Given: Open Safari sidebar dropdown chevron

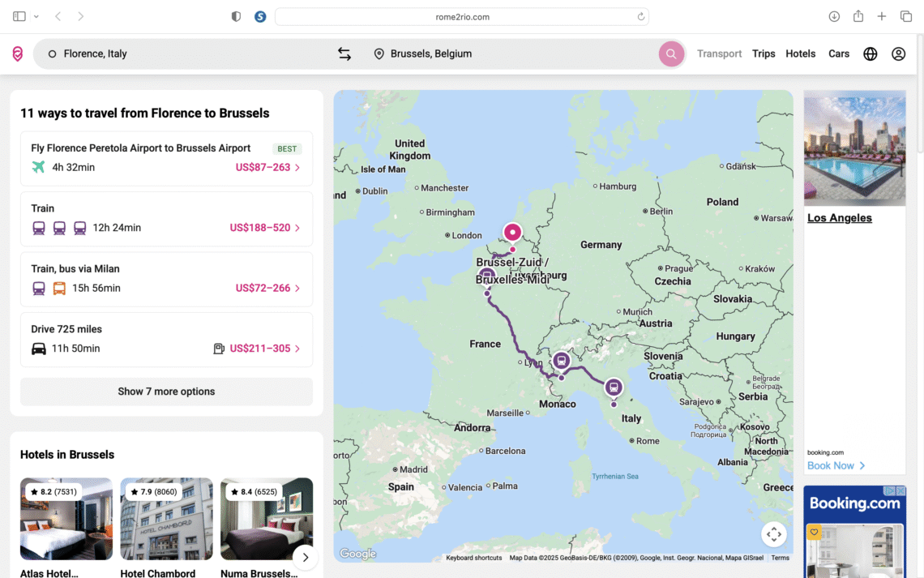Looking at the screenshot, I should (x=36, y=16).
